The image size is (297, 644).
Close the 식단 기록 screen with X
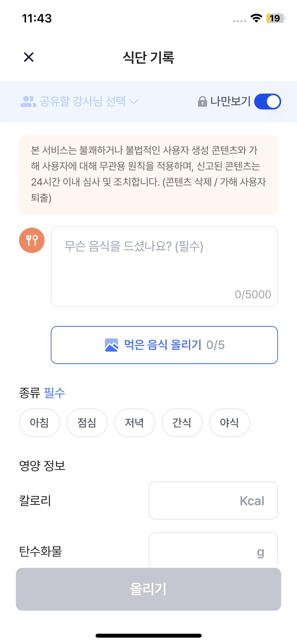tap(29, 57)
